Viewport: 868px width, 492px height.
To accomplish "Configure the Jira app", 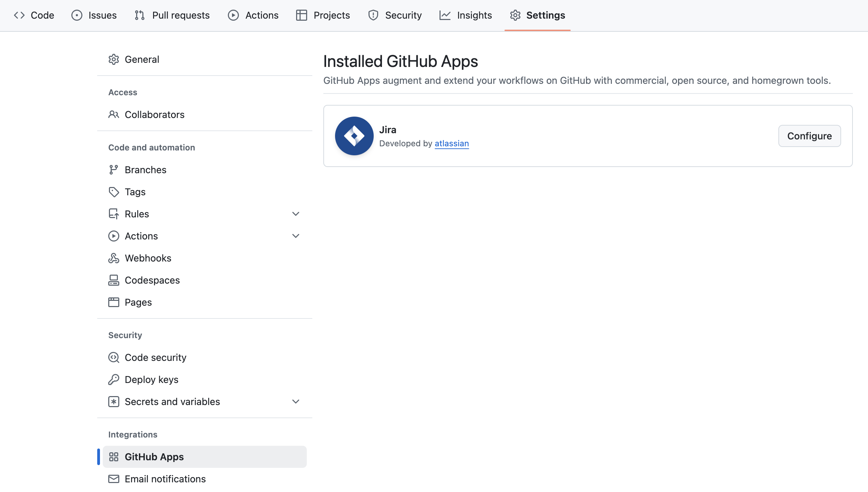I will coord(809,136).
